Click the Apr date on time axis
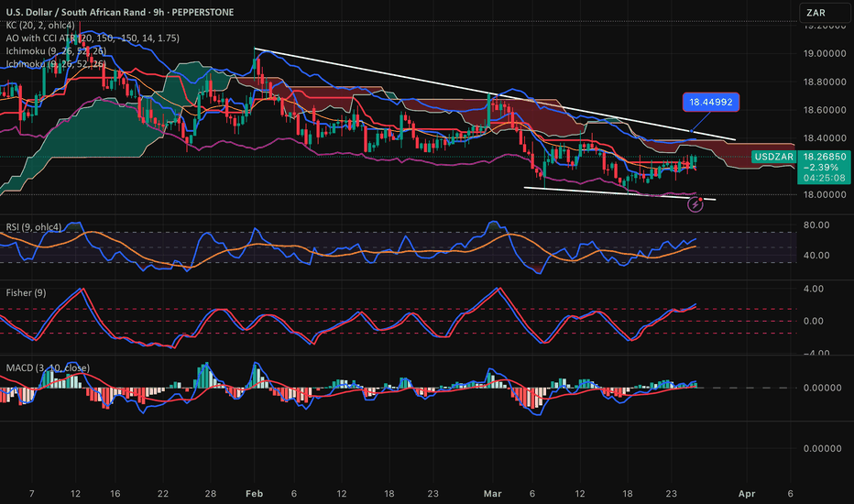854x504 pixels. 747,494
